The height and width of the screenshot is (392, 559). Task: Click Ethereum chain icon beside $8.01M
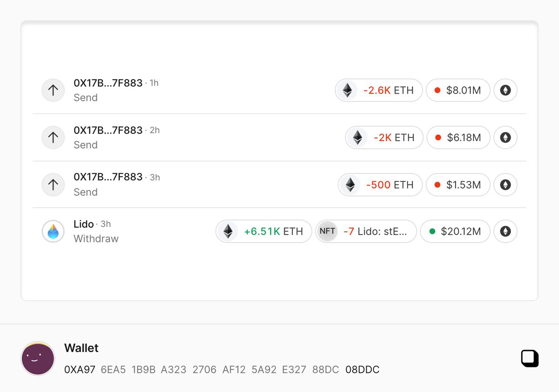pos(505,90)
